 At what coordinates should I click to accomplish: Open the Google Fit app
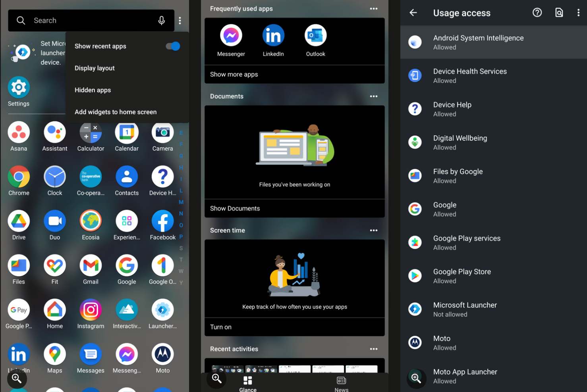[x=55, y=270]
